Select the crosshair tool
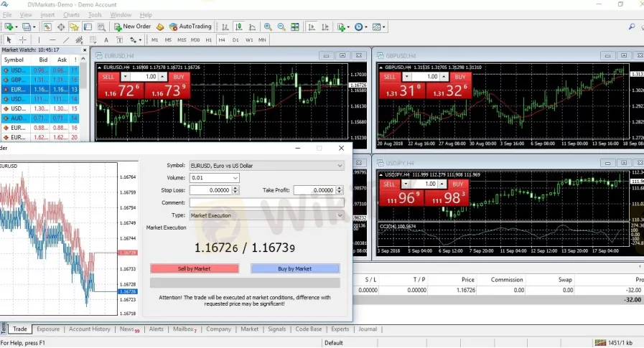This screenshot has width=644, height=348. 23,40
